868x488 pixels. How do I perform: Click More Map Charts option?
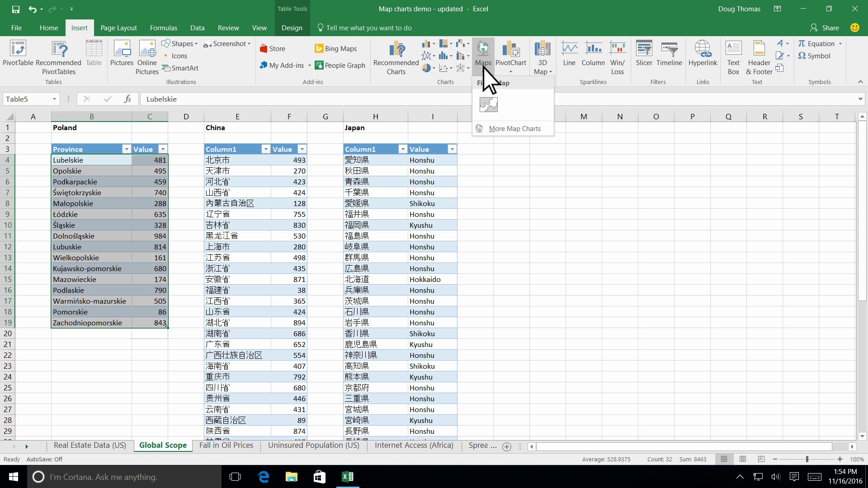pos(515,128)
